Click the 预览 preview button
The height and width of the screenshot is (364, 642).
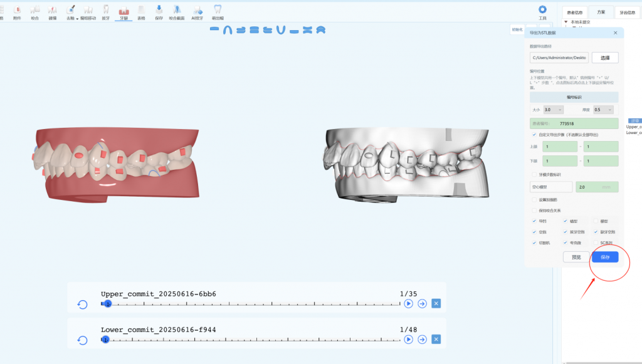(576, 257)
